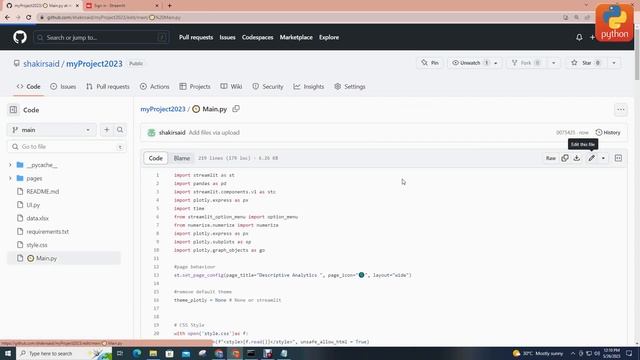Collapse the file tree side panel icon
Viewport: 640px width, 360px height.
coord(13,110)
